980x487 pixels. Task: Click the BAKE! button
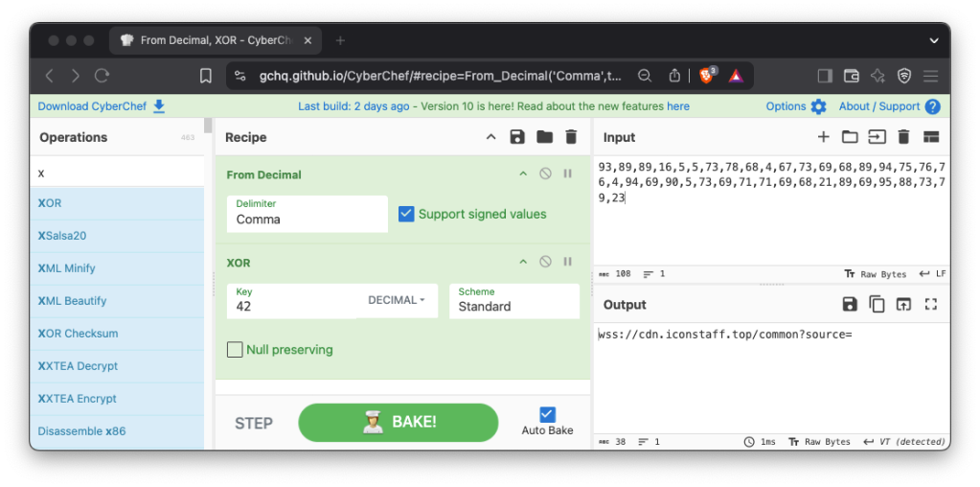[x=399, y=423]
